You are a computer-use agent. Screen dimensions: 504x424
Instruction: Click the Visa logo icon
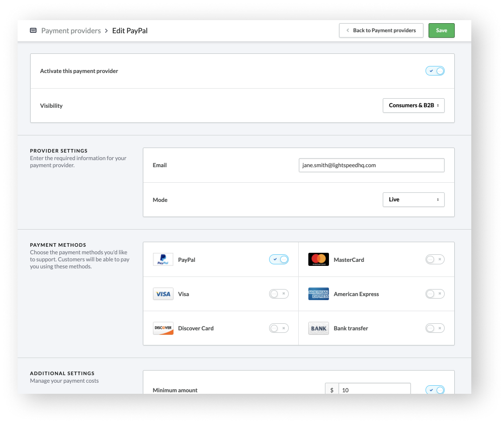163,294
